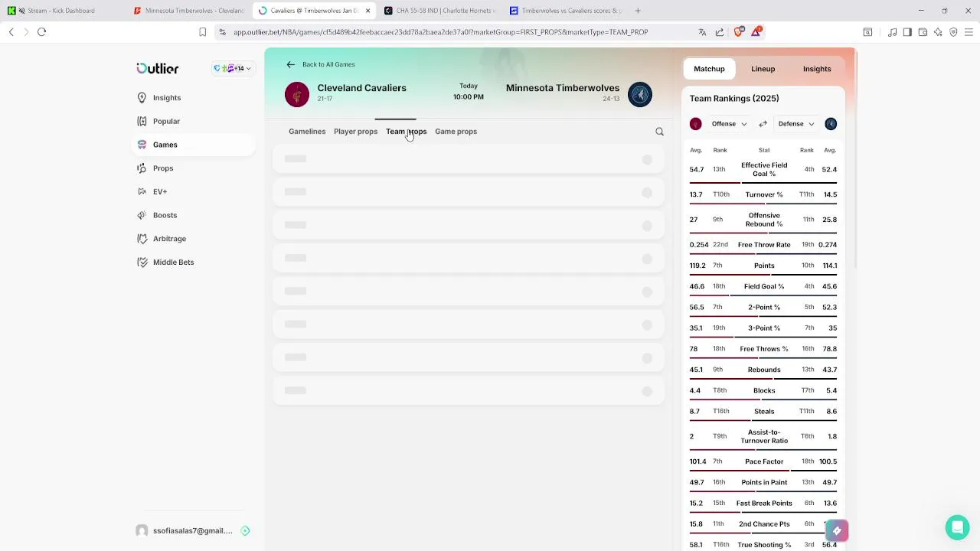Open the Brave Wallet

[923, 32]
